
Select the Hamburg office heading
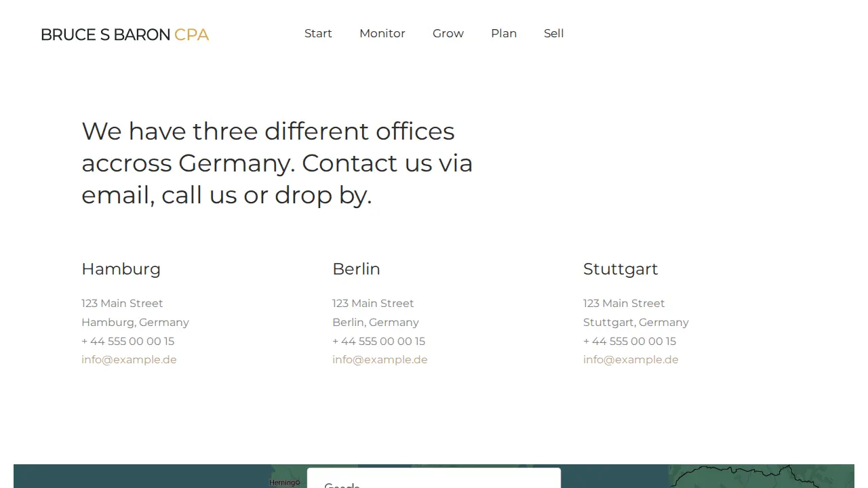(x=121, y=269)
